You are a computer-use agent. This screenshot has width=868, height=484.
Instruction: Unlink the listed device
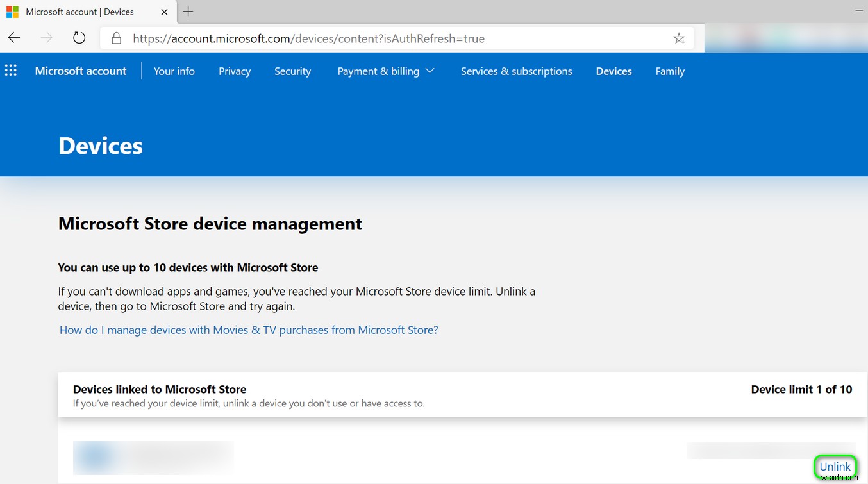coord(835,467)
